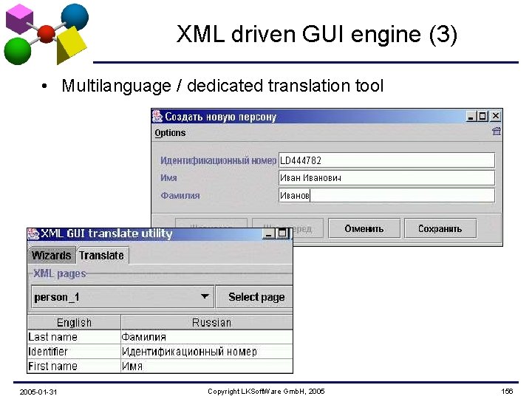Open the Options menu in the Russian window
This screenshot has height=399, width=532.
pos(170,133)
